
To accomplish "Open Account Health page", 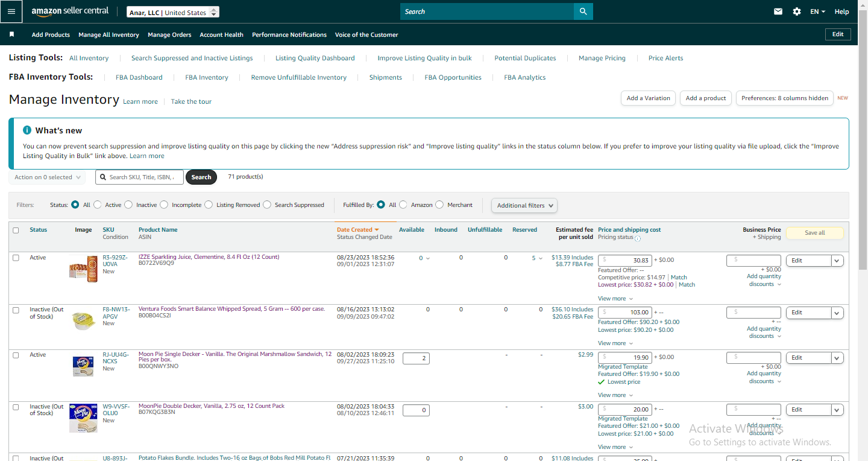I will click(221, 35).
